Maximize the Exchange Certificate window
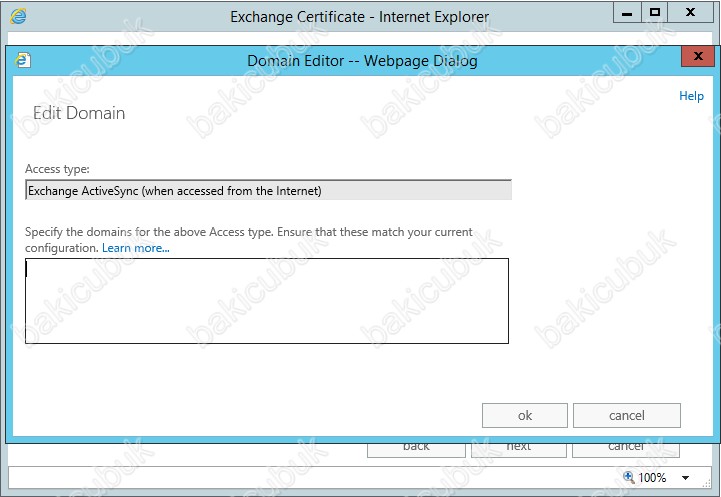 click(x=654, y=14)
